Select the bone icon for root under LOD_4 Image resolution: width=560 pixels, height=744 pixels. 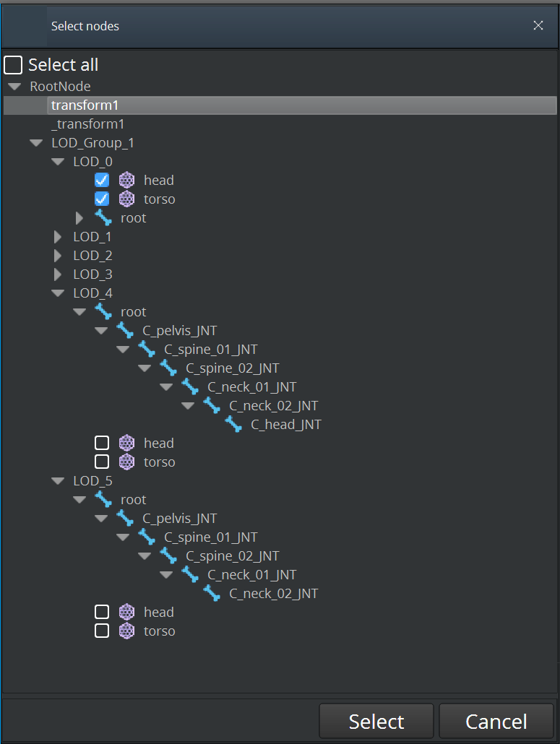[x=103, y=311]
